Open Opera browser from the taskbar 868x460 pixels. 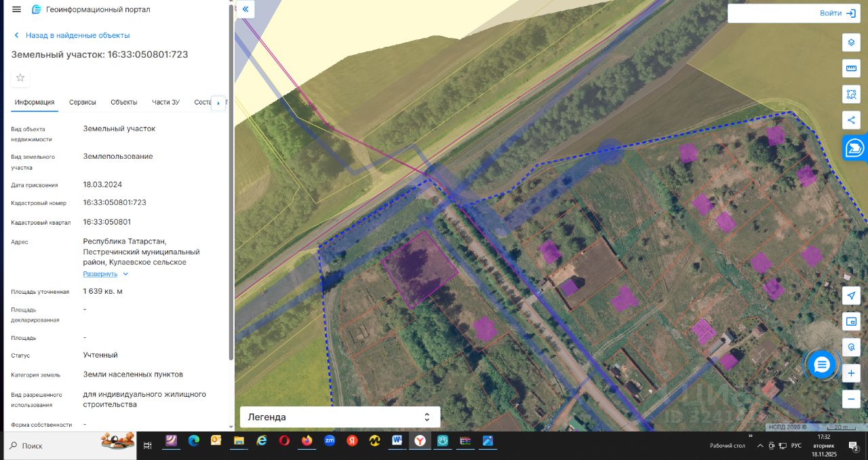(x=284, y=441)
